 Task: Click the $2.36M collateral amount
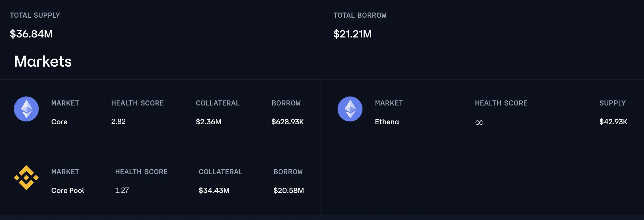[x=209, y=122]
